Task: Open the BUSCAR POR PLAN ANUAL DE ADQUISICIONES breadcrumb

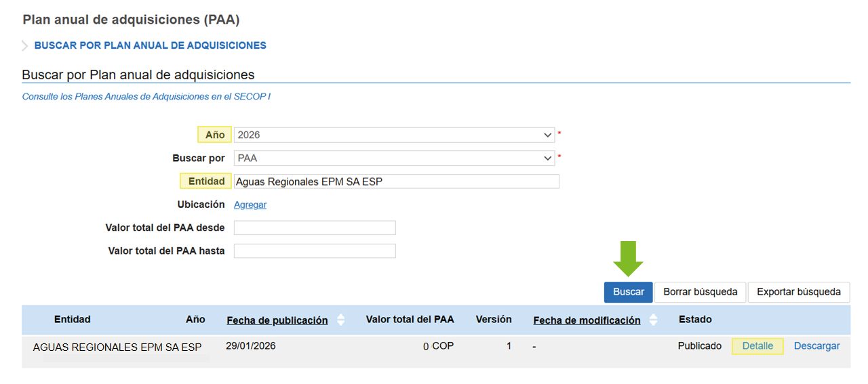Action: pyautogui.click(x=150, y=45)
